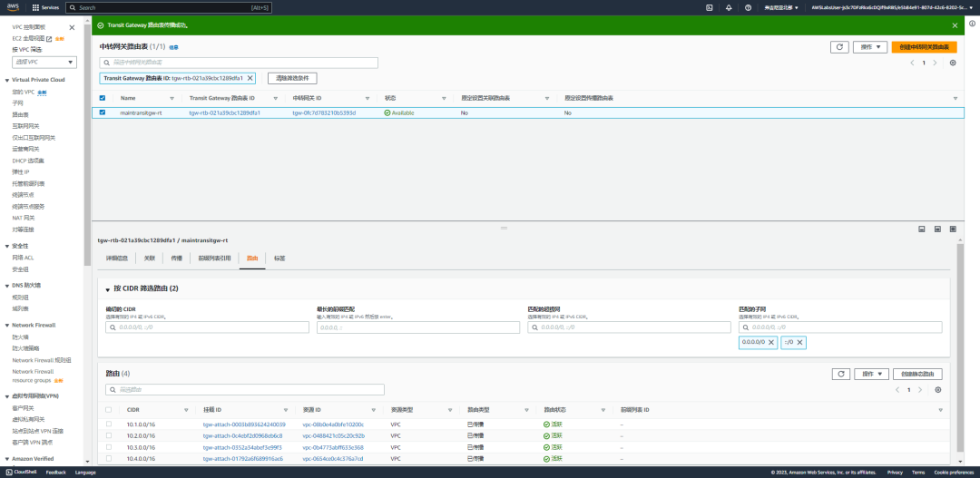This screenshot has height=478, width=980.
Task: Open the AWS home logo
Action: (13, 7)
